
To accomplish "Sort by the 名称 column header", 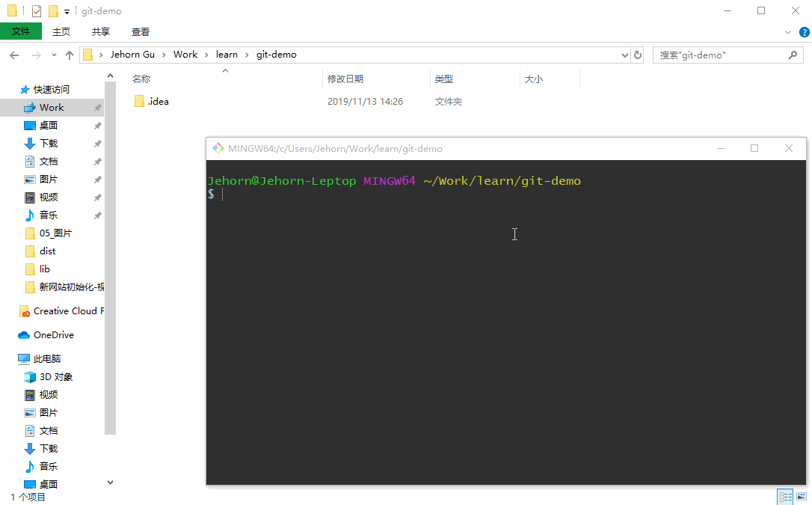I will (x=141, y=79).
